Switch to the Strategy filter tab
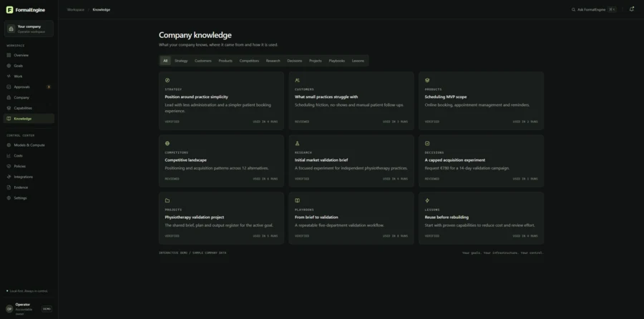644x319 pixels. pos(181,61)
